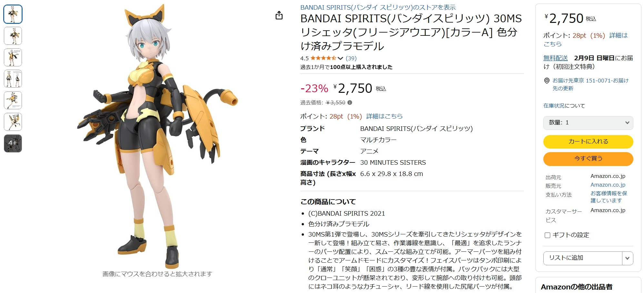Expand the star rating breakdown chevron
The height and width of the screenshot is (293, 644).
[x=339, y=58]
